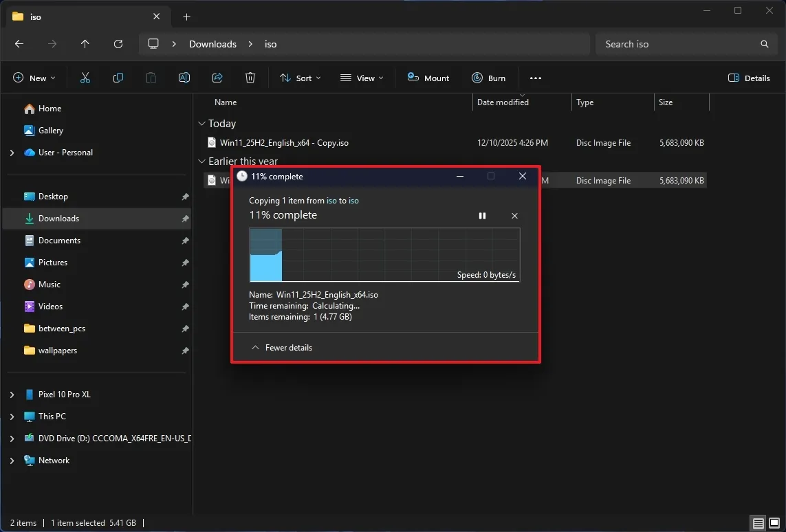Collapse the Today file group

[202, 124]
